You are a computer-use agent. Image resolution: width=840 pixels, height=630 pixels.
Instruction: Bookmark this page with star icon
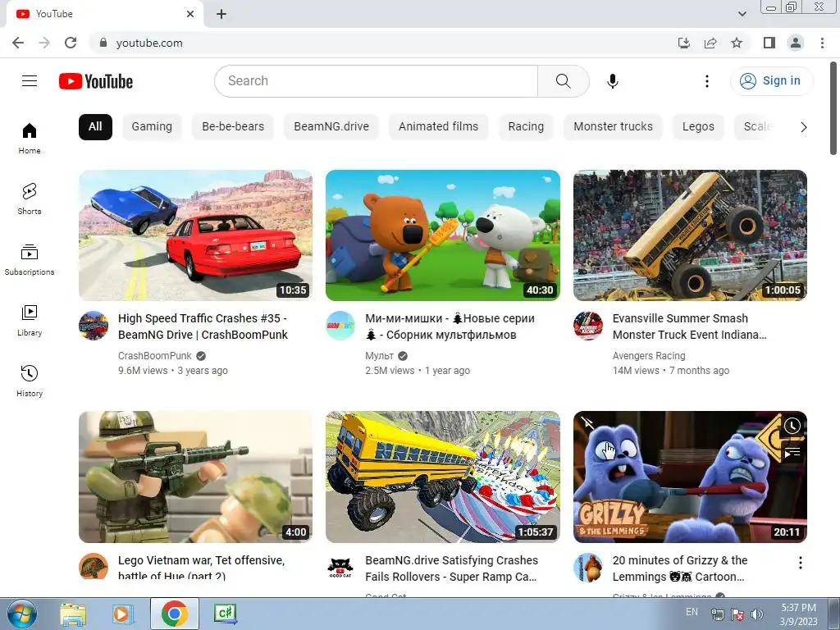[737, 43]
